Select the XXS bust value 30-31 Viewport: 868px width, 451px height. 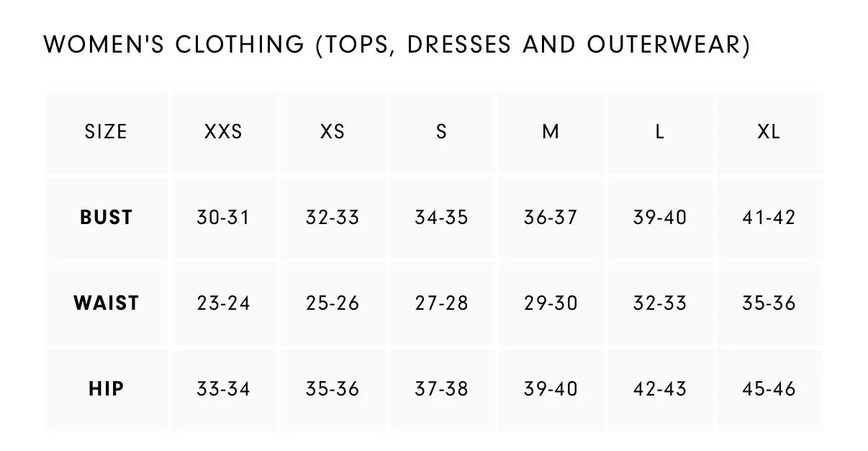coord(223,218)
